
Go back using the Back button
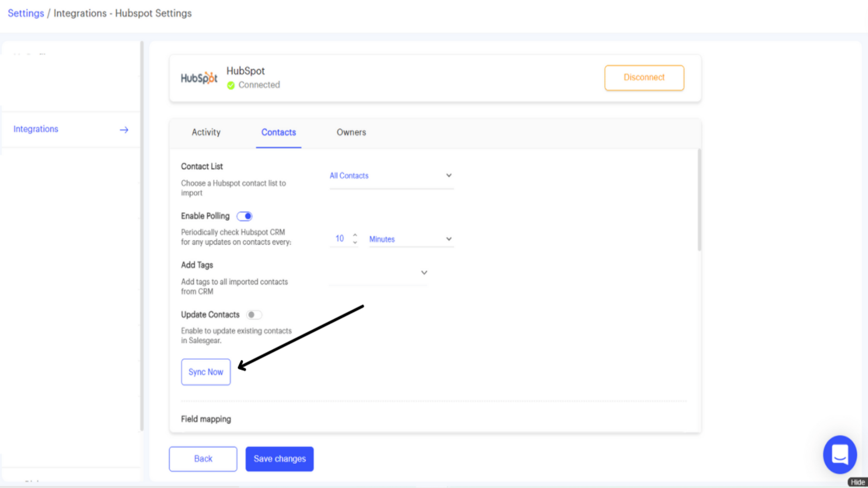(x=203, y=459)
